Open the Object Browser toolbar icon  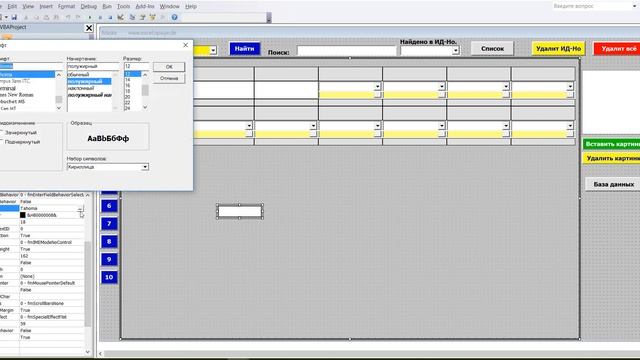coord(153,17)
